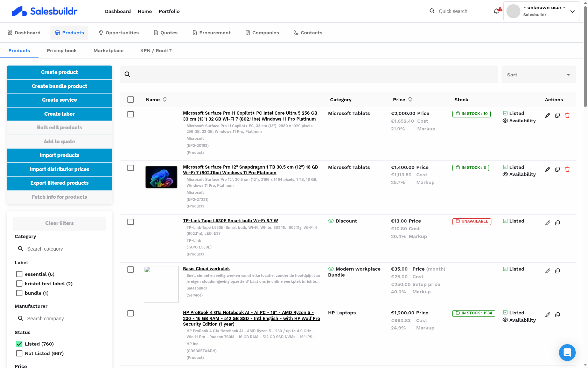Screen dimensions: 588x368
Task: Sort the list by Name column arrows
Action: click(165, 100)
